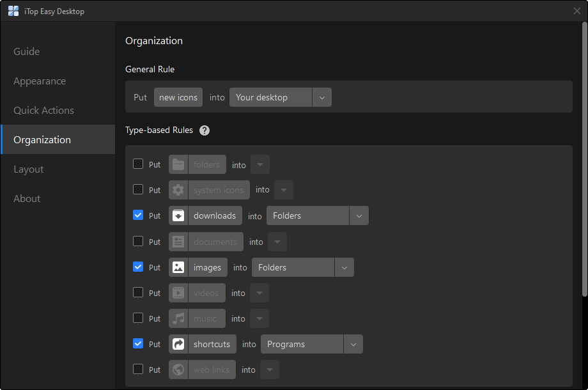Open the shortcuts destination Programs dropdown
The width and height of the screenshot is (588, 390).
[x=312, y=344]
